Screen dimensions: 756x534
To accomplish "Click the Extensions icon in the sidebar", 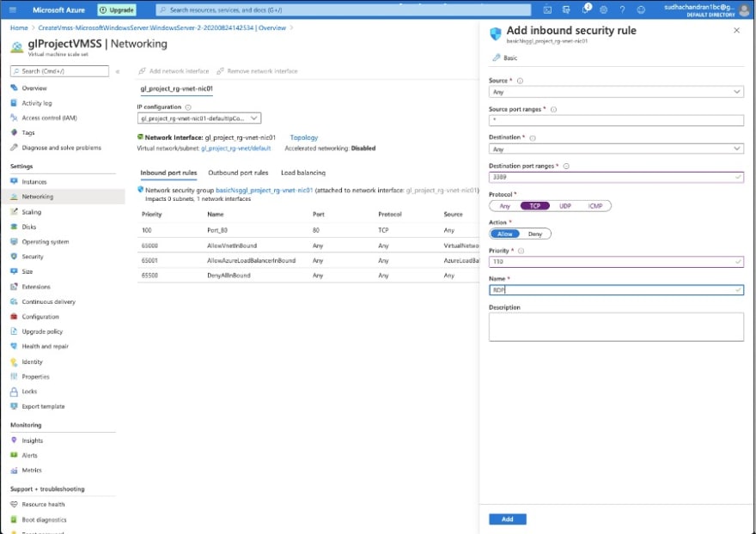I will click(14, 286).
